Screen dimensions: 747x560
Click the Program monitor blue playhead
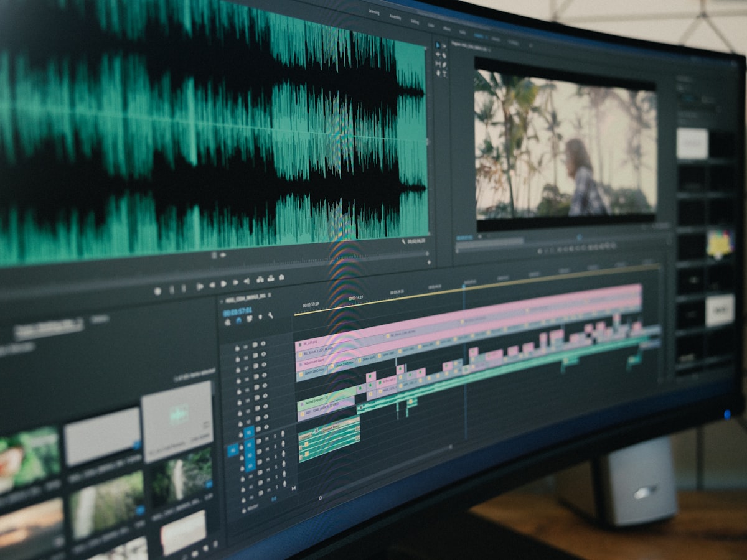pos(579,236)
